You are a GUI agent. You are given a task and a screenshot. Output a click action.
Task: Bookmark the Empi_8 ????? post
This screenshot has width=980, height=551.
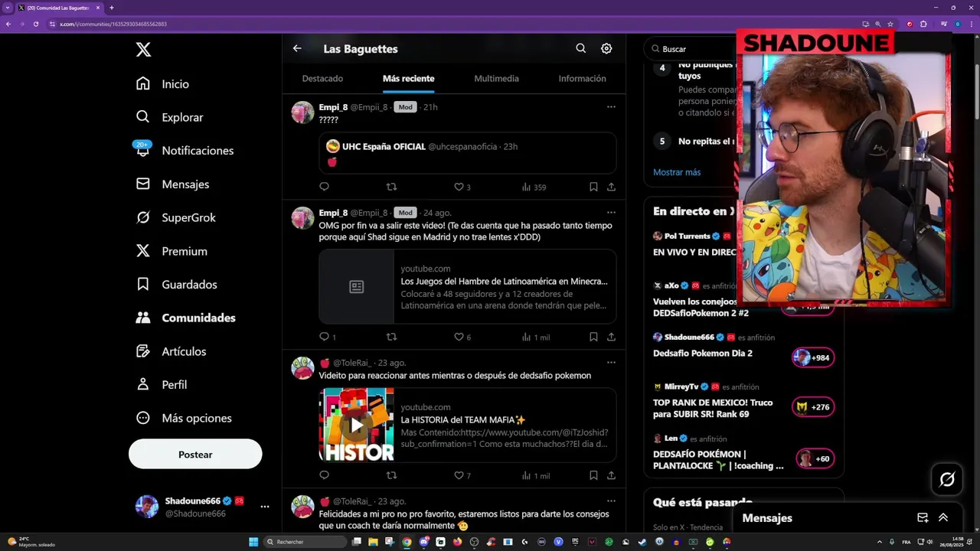coord(593,187)
